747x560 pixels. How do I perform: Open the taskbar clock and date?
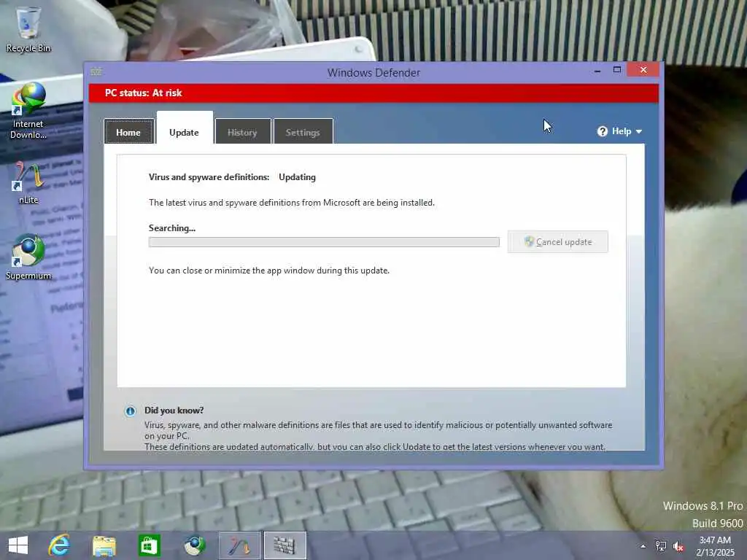click(715, 546)
